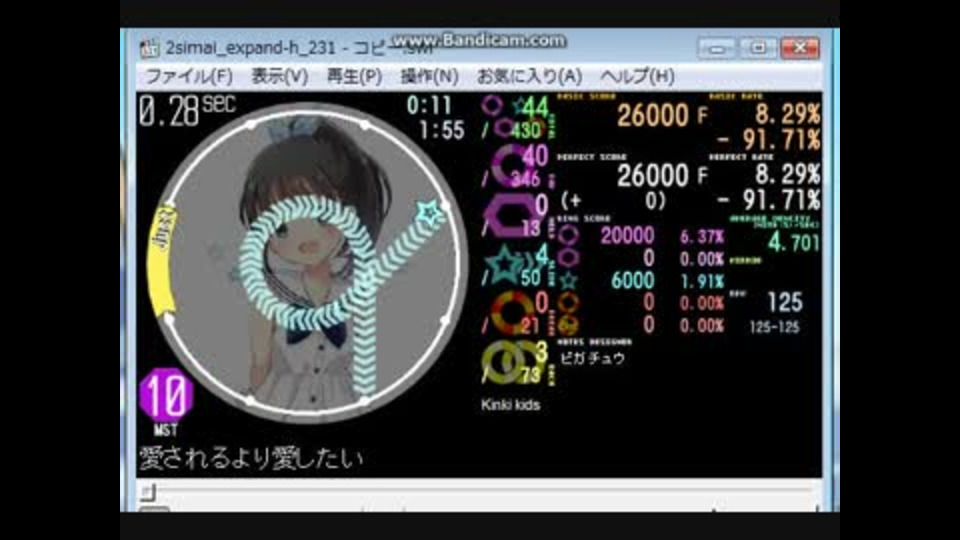Click the app icon in the title bar

click(149, 48)
